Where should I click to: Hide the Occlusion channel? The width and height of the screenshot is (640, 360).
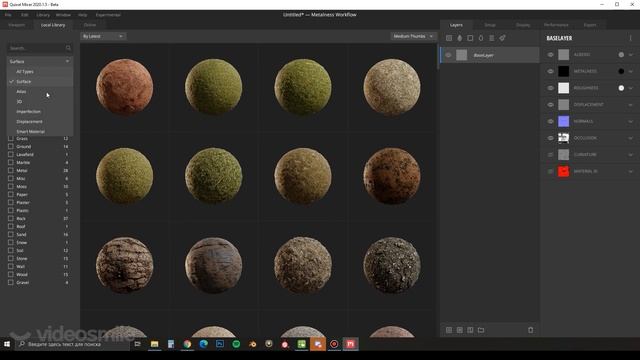pyautogui.click(x=550, y=138)
